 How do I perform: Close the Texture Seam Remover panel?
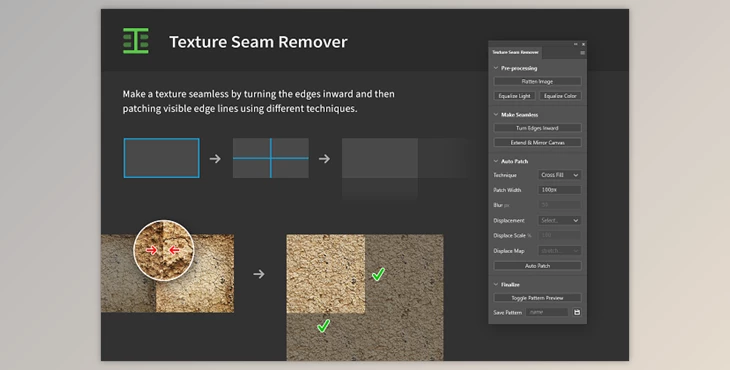pyautogui.click(x=583, y=44)
